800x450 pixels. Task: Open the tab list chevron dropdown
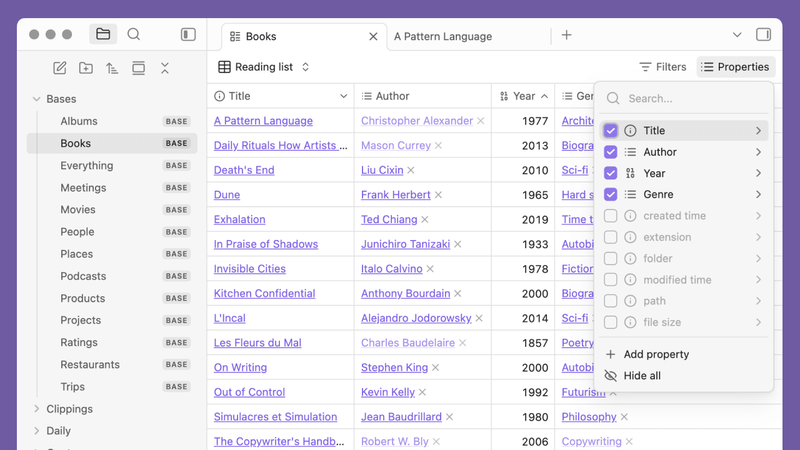coord(737,35)
